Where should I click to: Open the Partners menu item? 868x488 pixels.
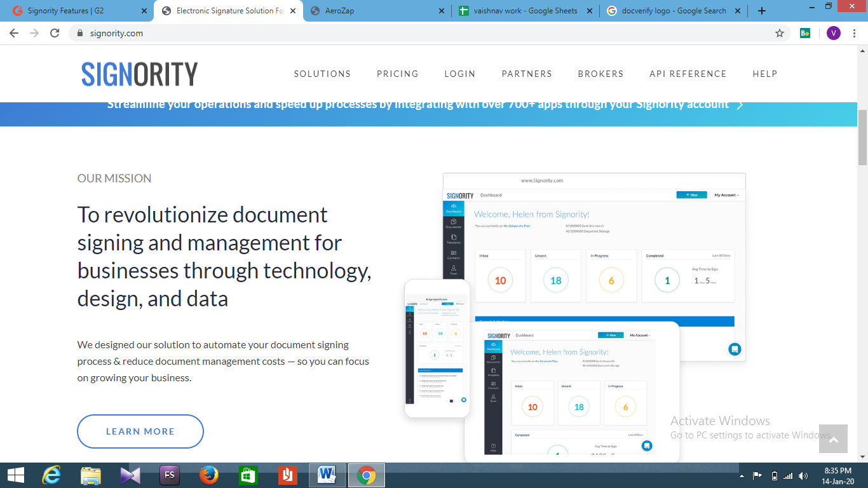click(527, 74)
